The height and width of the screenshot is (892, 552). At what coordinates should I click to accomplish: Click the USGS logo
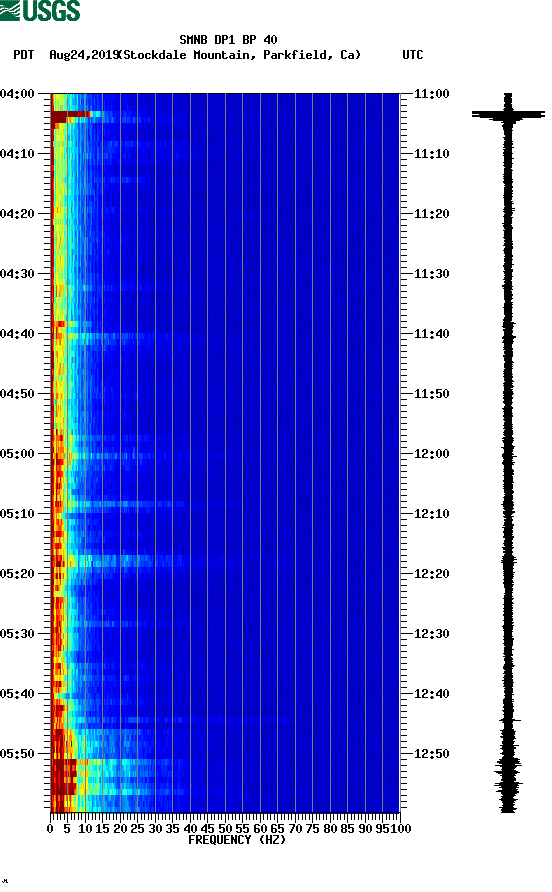[x=40, y=10]
